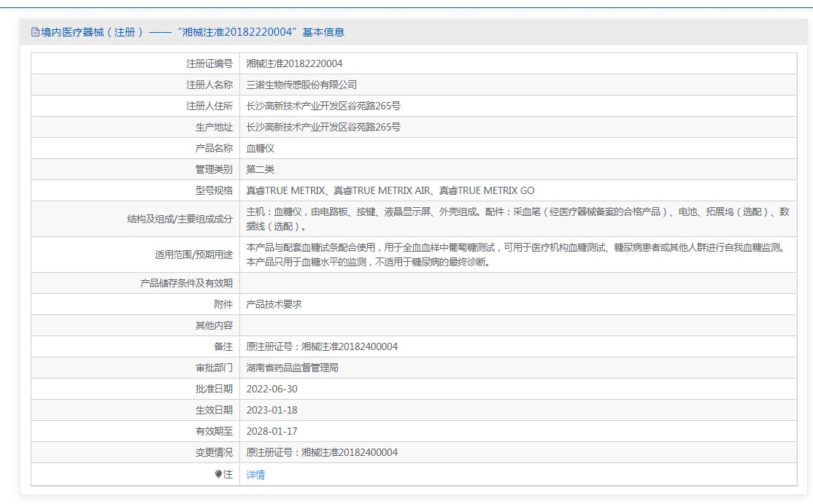Viewport: 813px width, 504px height.
Task: Click the 有效期至 label
Action: [x=214, y=432]
